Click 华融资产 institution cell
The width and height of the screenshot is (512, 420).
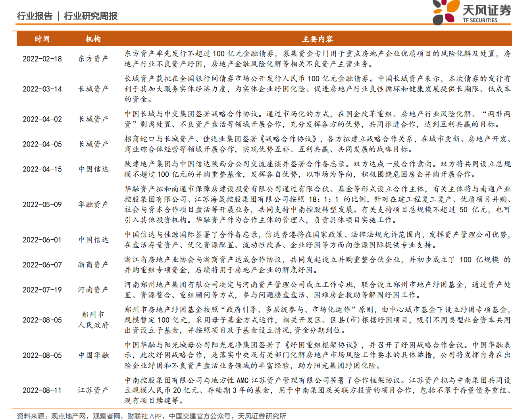coord(93,204)
